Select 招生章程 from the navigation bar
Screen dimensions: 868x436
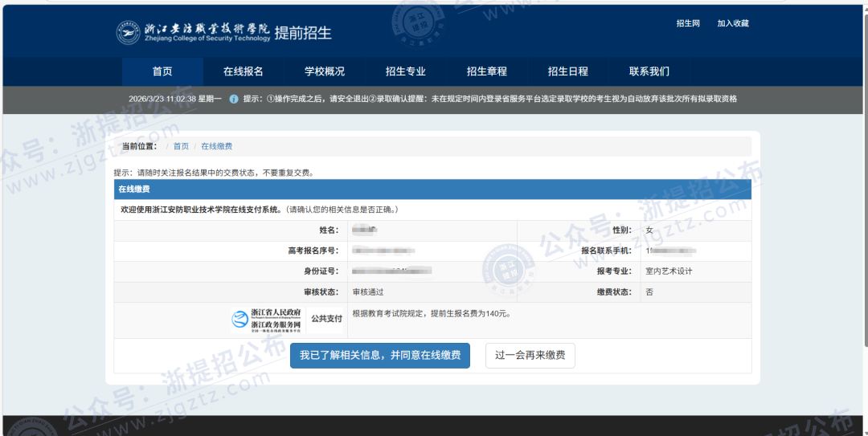(x=487, y=71)
